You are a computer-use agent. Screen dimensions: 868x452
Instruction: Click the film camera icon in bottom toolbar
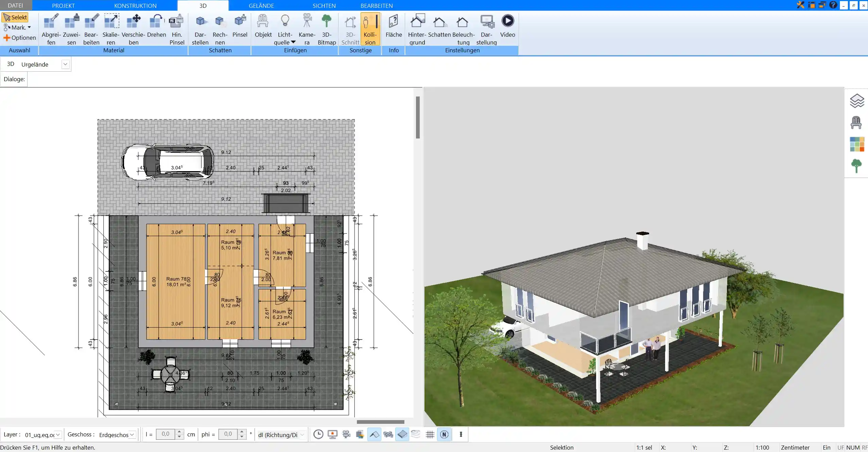(346, 434)
